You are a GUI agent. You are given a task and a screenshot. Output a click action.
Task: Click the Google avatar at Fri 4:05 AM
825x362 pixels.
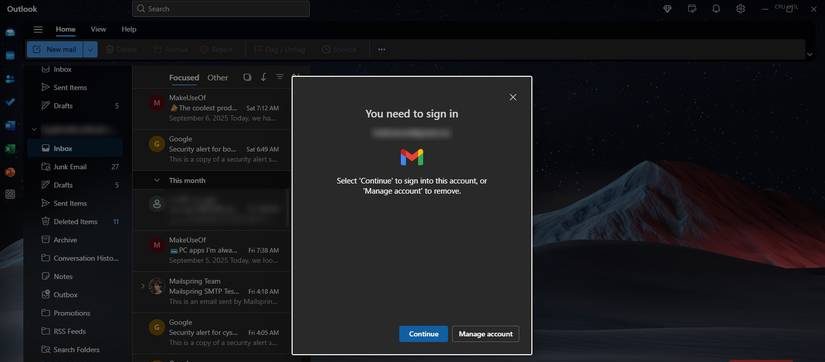(156, 327)
